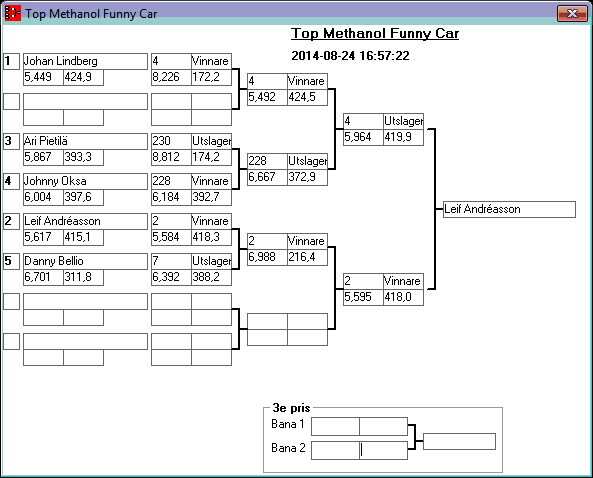Click the 419,9 final speed cell

[404, 137]
